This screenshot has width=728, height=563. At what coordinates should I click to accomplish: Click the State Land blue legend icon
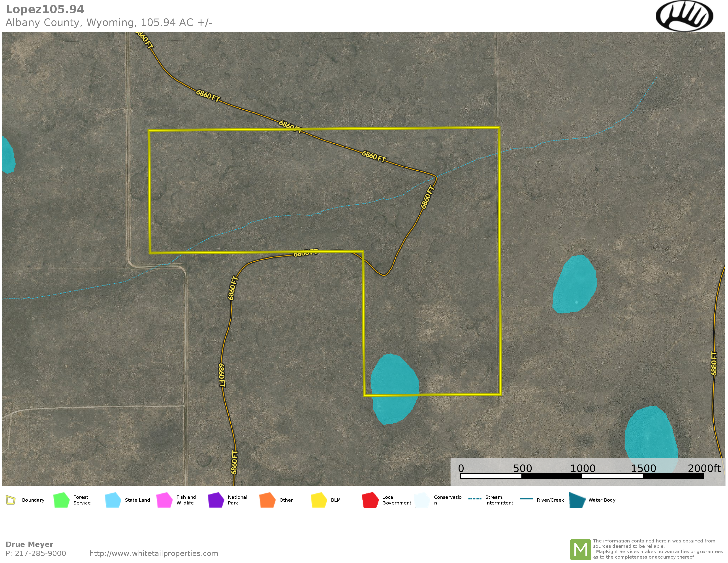113,500
